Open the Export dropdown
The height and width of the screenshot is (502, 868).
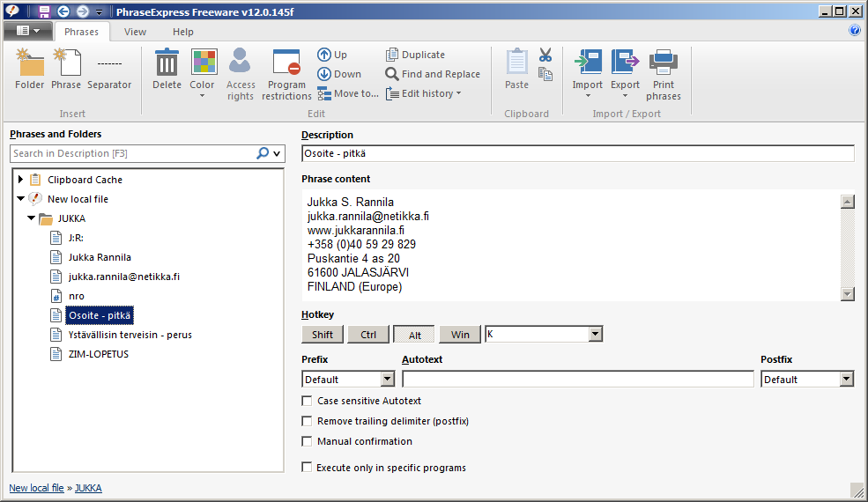(625, 97)
